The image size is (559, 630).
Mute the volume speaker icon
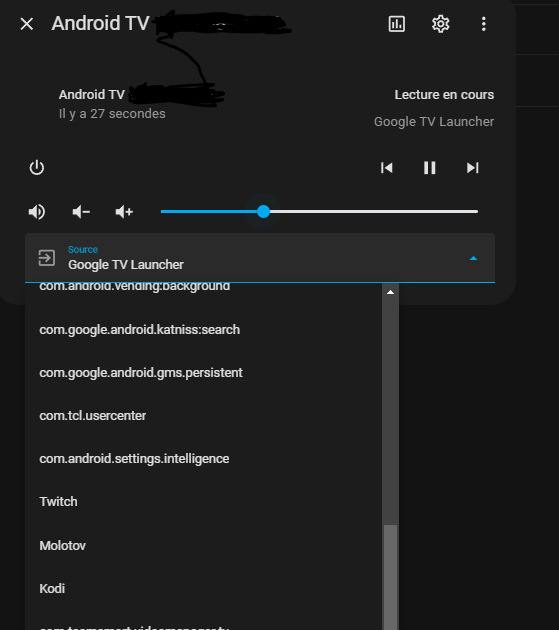(37, 212)
